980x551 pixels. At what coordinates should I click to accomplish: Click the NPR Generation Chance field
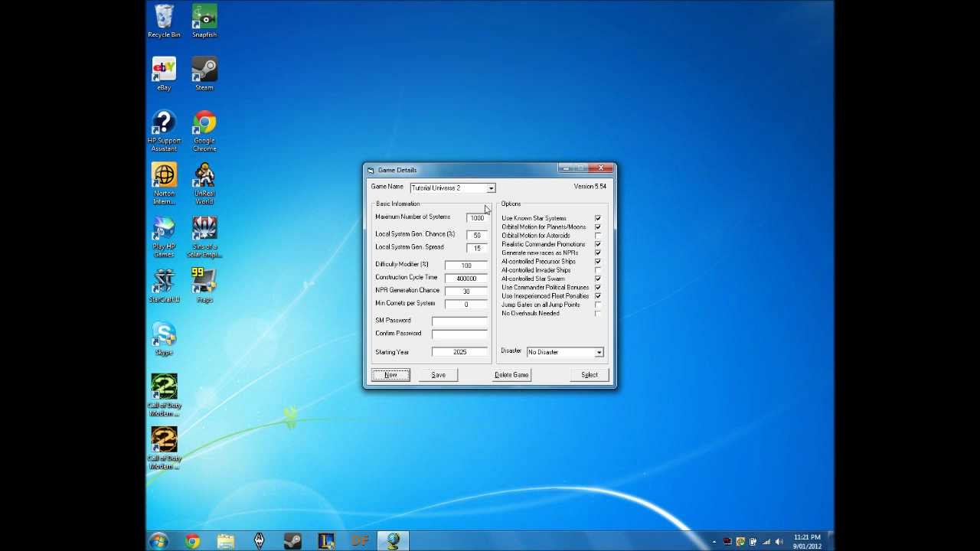click(465, 292)
